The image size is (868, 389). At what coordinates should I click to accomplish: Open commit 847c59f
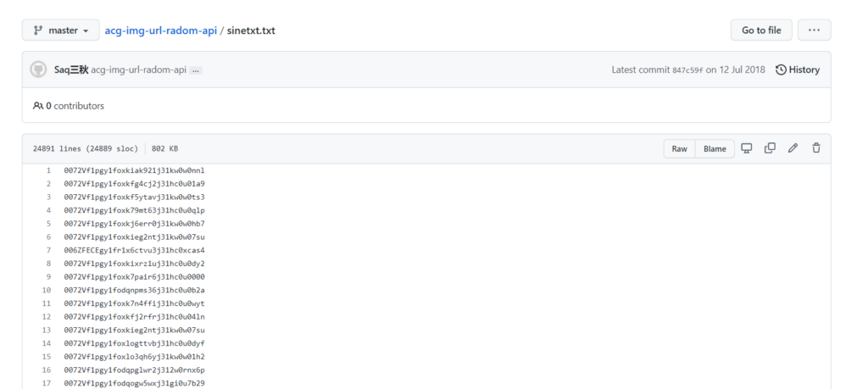[687, 70]
